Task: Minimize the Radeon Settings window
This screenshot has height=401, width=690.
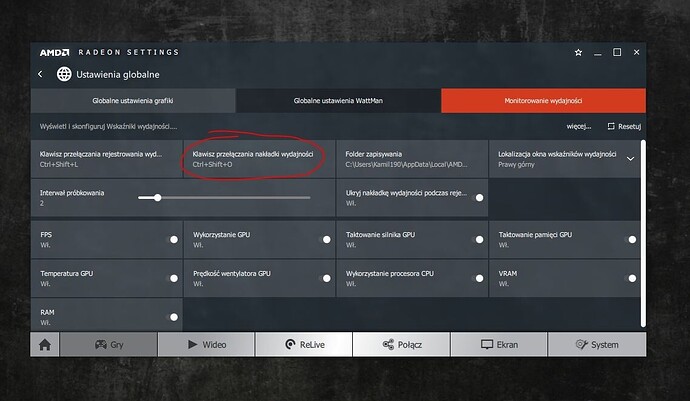Action: point(597,53)
